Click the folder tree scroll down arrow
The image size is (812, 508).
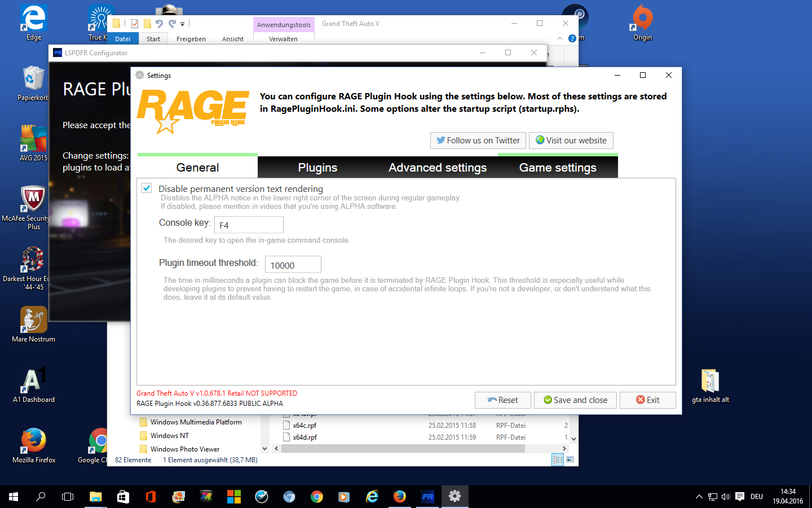[x=265, y=449]
